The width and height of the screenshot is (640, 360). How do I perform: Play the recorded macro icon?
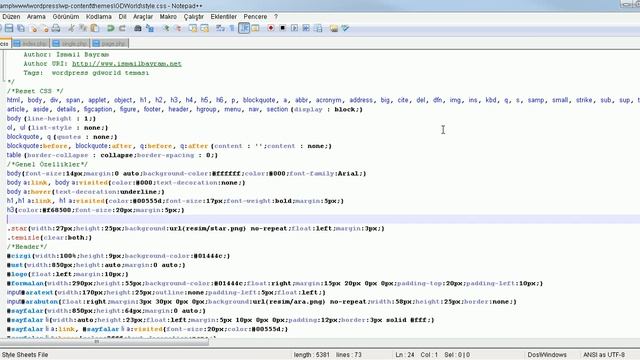294,28
